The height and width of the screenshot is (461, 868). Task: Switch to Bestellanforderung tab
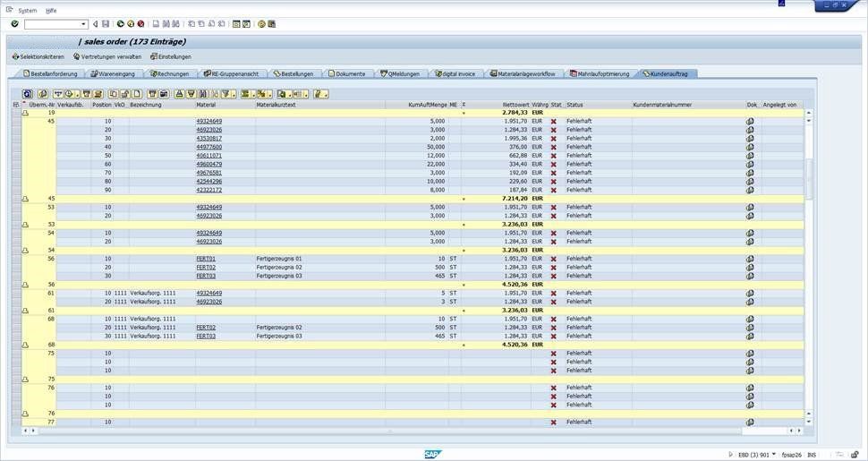pos(50,73)
